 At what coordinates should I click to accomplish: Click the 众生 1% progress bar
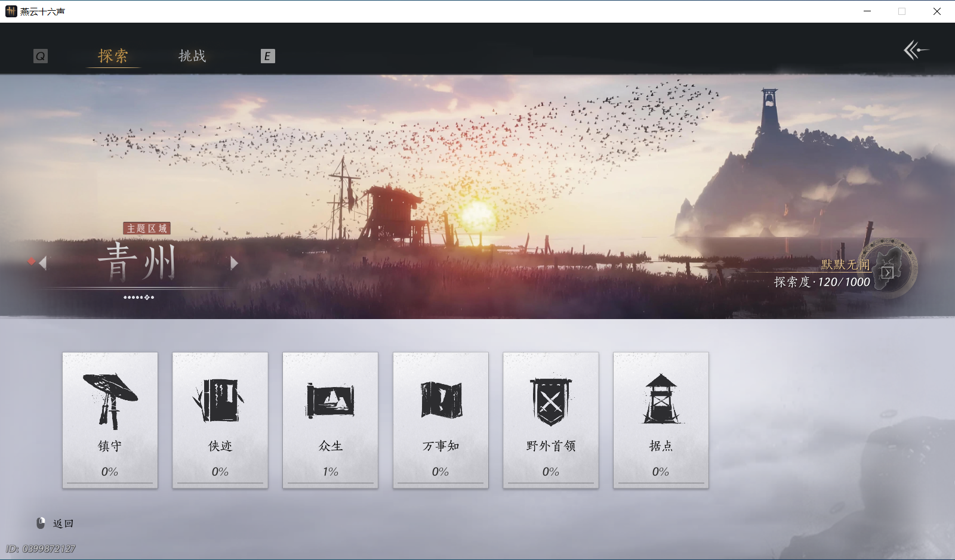(330, 482)
